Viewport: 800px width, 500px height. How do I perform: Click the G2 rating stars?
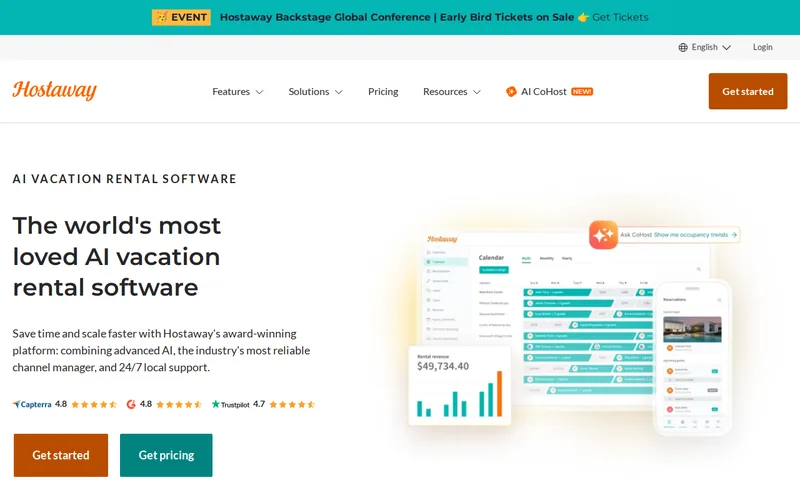tap(179, 405)
